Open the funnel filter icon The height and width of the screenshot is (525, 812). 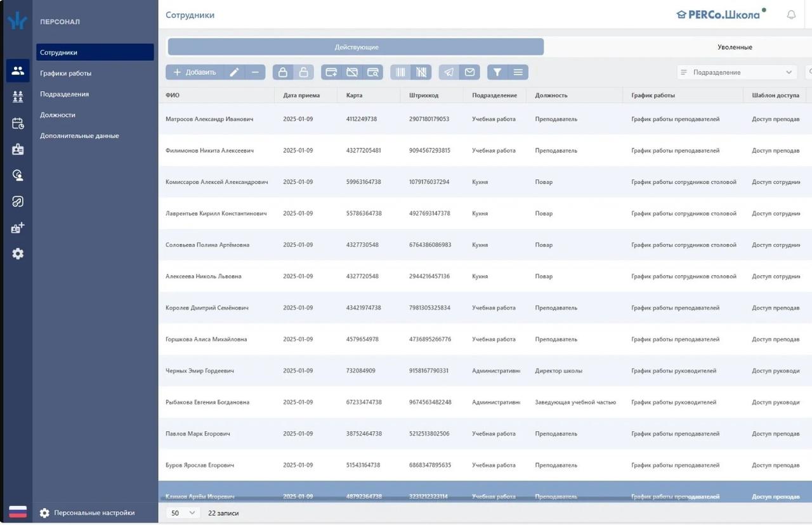[497, 72]
